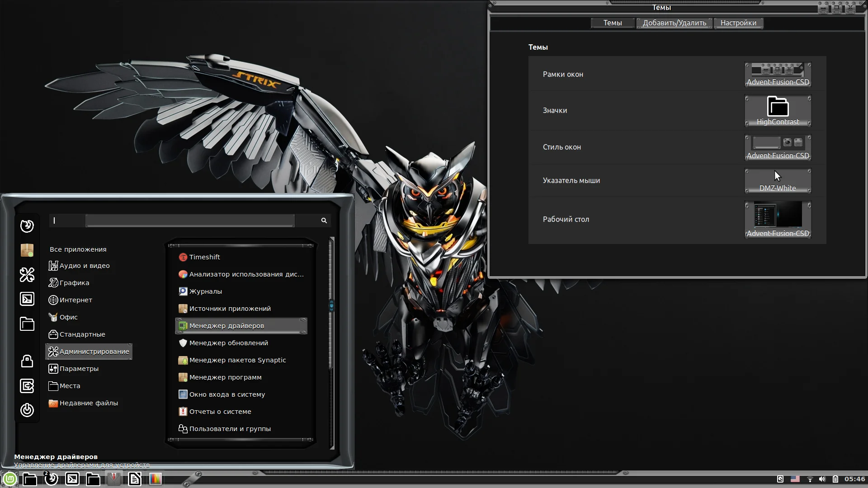The height and width of the screenshot is (488, 868).
Task: Click the search magnifier icon in the menu
Action: (x=324, y=221)
